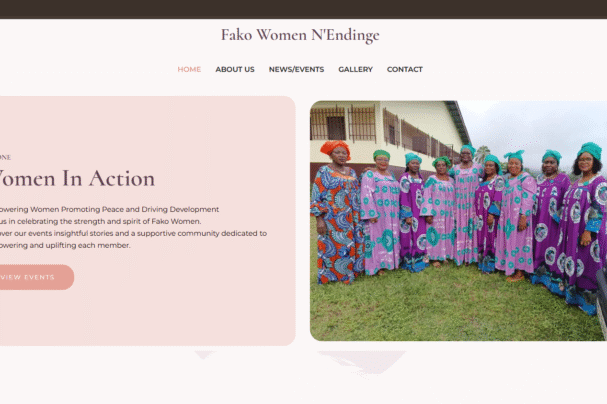Click the Promoting Peace and Driving Development line
Image resolution: width=607 pixels, height=404 pixels.
[110, 209]
